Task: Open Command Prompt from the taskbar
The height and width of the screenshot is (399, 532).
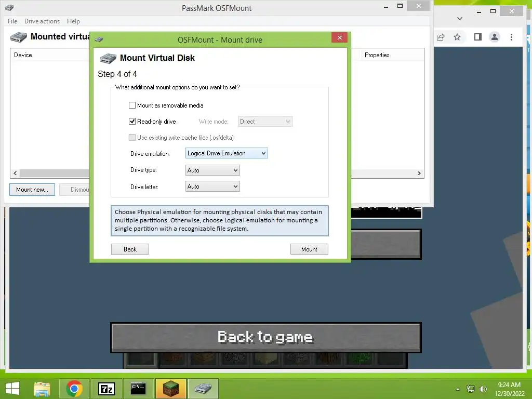Action: 138,389
